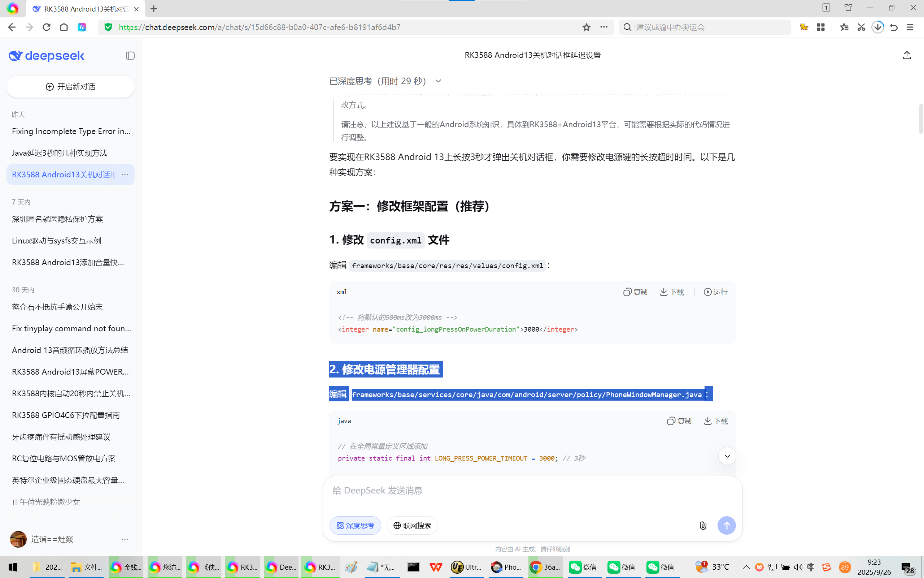Image resolution: width=924 pixels, height=578 pixels.
Task: Open the notification center icon
Action: [908, 568]
